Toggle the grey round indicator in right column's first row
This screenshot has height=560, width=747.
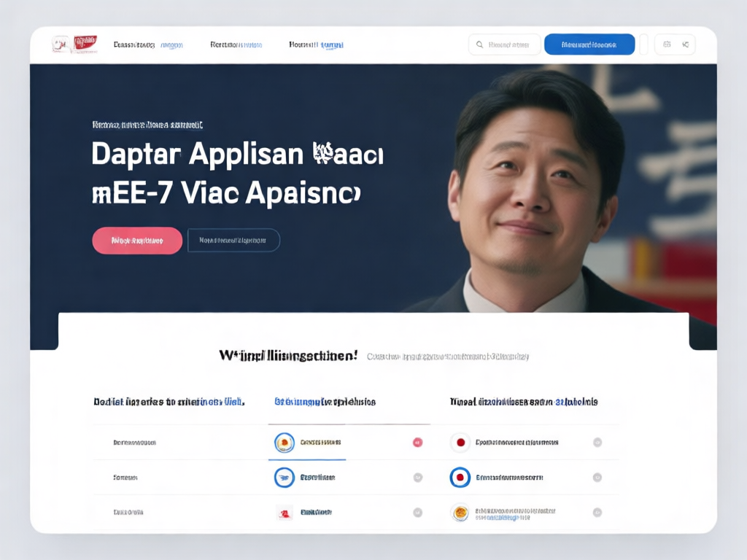(x=597, y=442)
